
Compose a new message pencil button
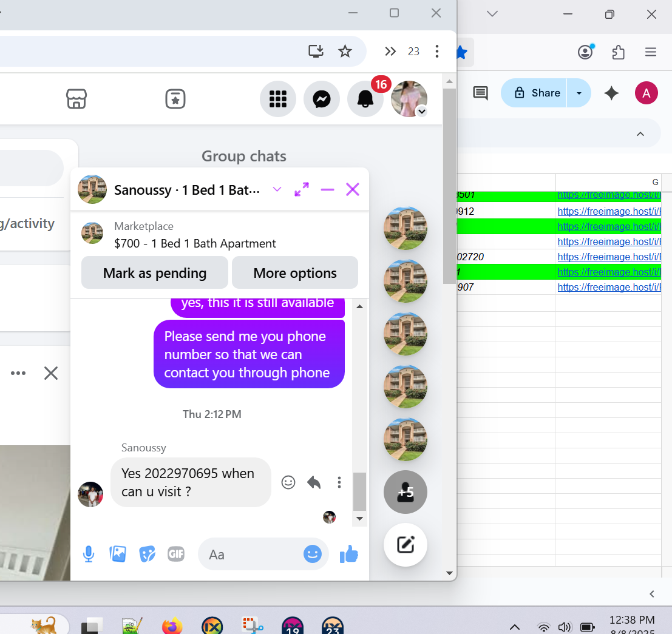coord(406,545)
